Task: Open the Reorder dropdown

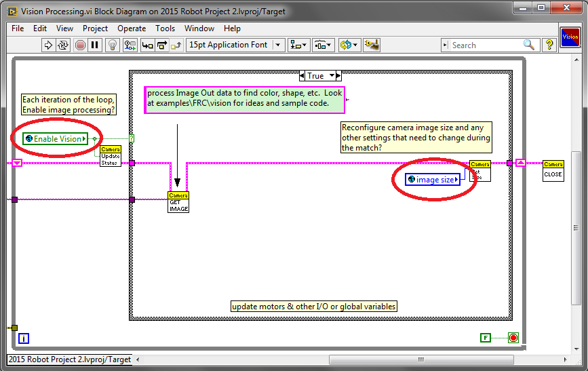Action: 349,45
